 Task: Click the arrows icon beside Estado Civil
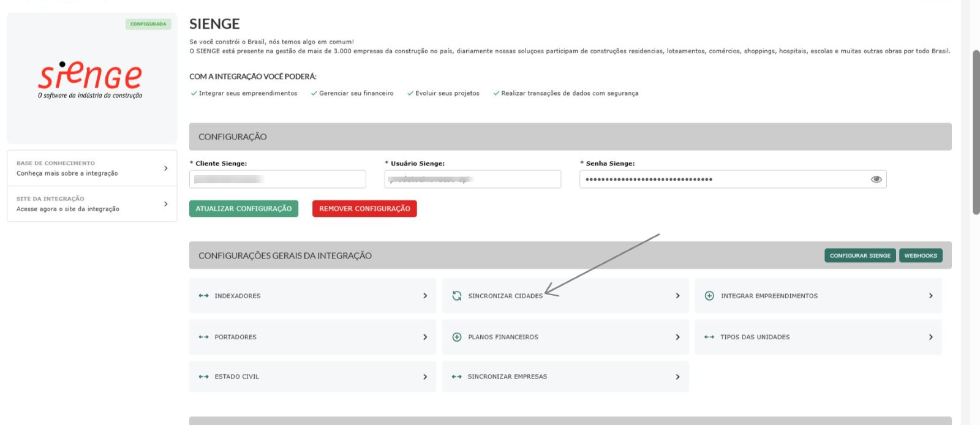click(x=203, y=377)
